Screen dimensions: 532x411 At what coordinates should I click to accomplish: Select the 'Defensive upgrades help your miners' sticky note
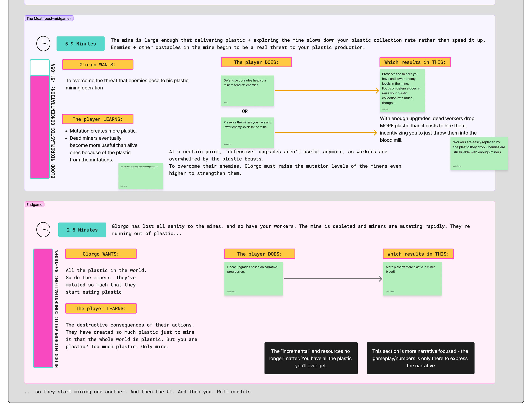click(x=248, y=91)
